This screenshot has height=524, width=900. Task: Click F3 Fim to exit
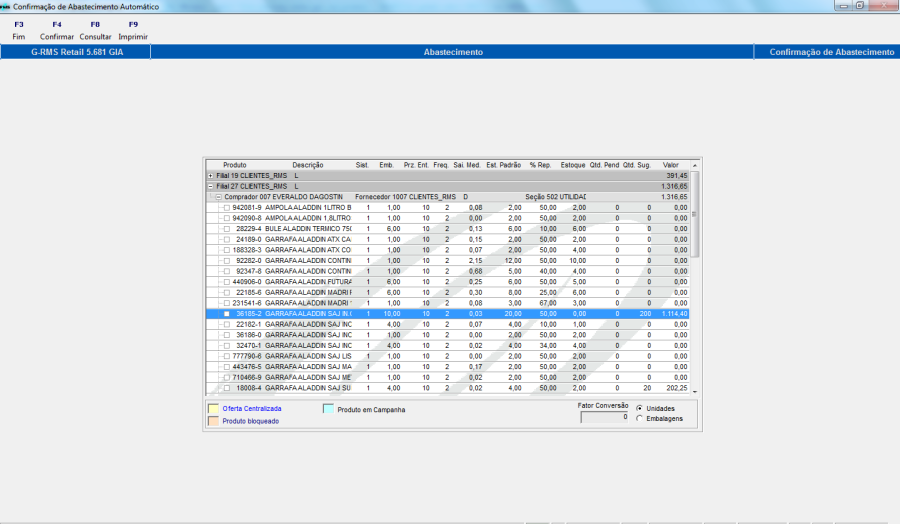19,30
